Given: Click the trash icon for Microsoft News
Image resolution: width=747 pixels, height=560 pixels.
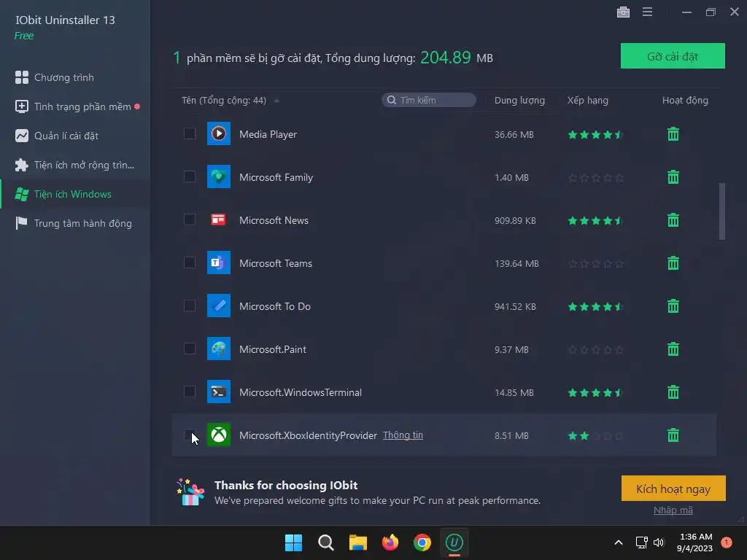Looking at the screenshot, I should [x=673, y=220].
